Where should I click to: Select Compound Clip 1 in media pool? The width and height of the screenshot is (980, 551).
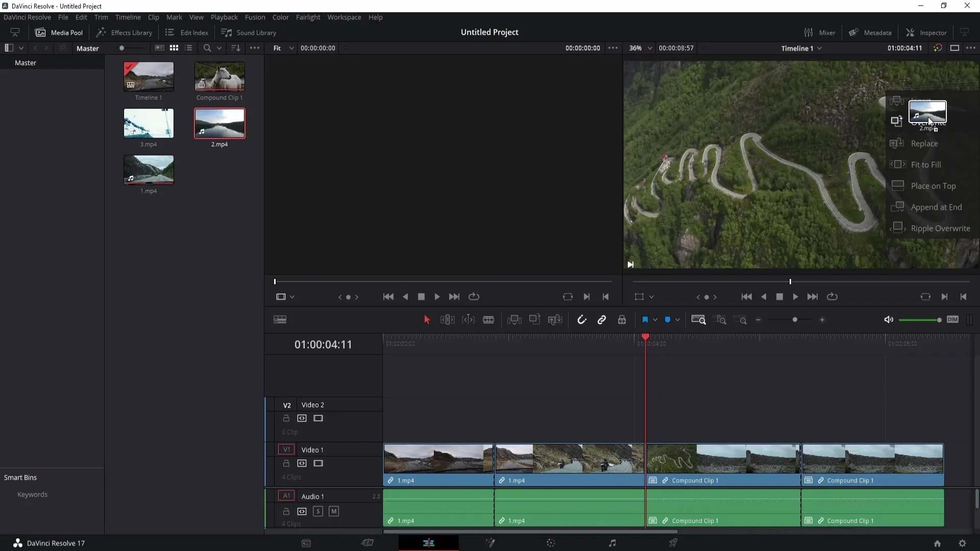(x=219, y=77)
